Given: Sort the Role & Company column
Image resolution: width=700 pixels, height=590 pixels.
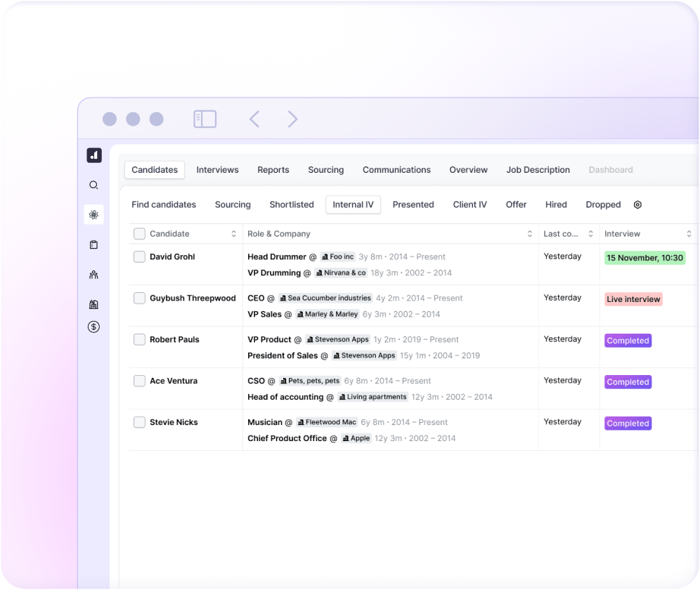Looking at the screenshot, I should (x=530, y=234).
